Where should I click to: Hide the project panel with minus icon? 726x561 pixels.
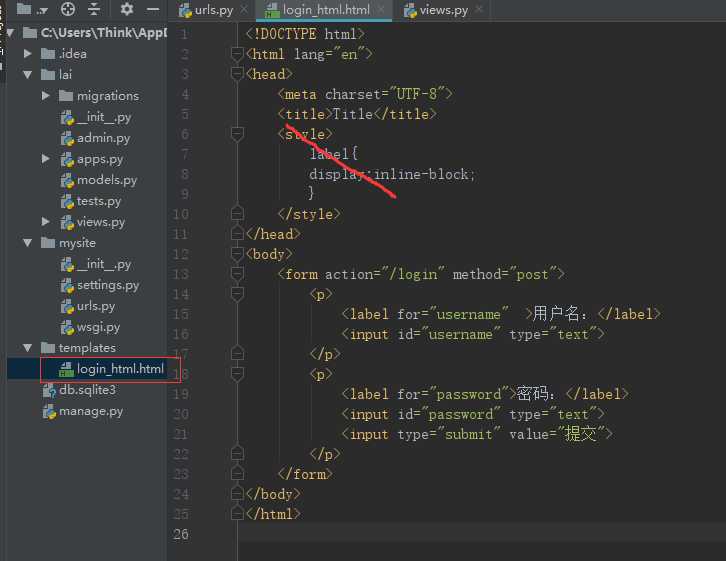(x=153, y=9)
